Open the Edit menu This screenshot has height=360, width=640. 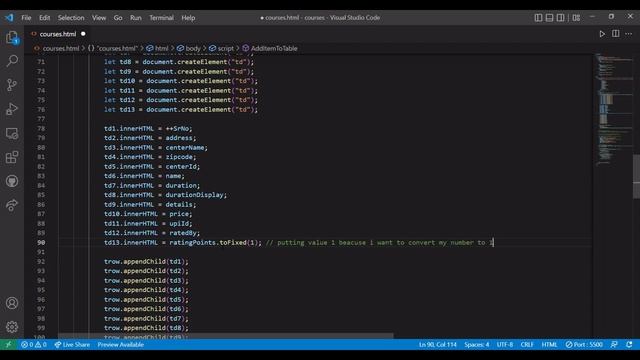tap(44, 18)
